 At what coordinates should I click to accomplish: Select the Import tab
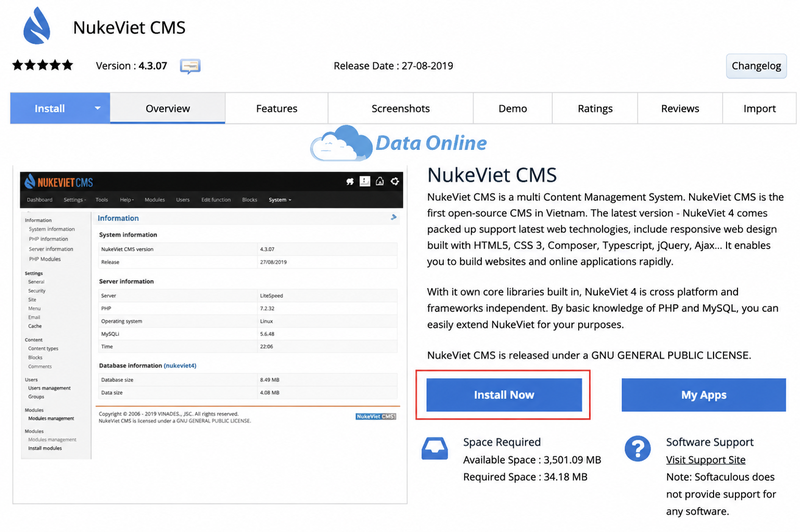pos(759,108)
